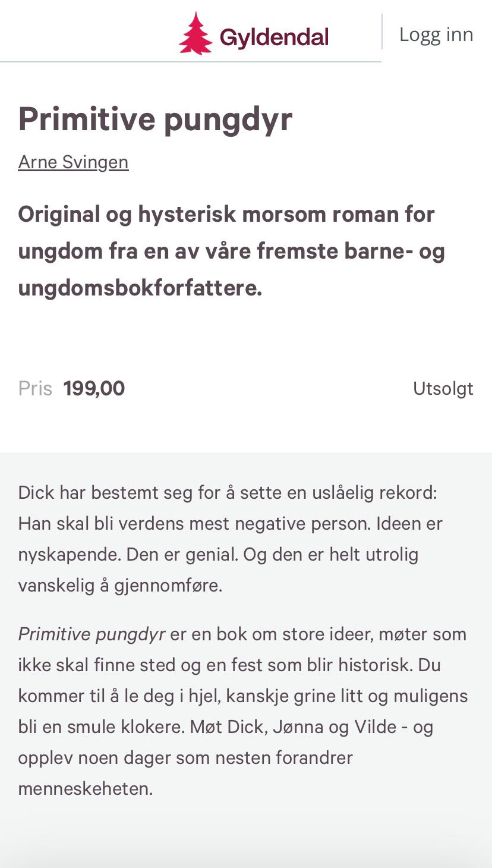The image size is (492, 868).
Task: Open the Logg inn link
Action: [436, 34]
